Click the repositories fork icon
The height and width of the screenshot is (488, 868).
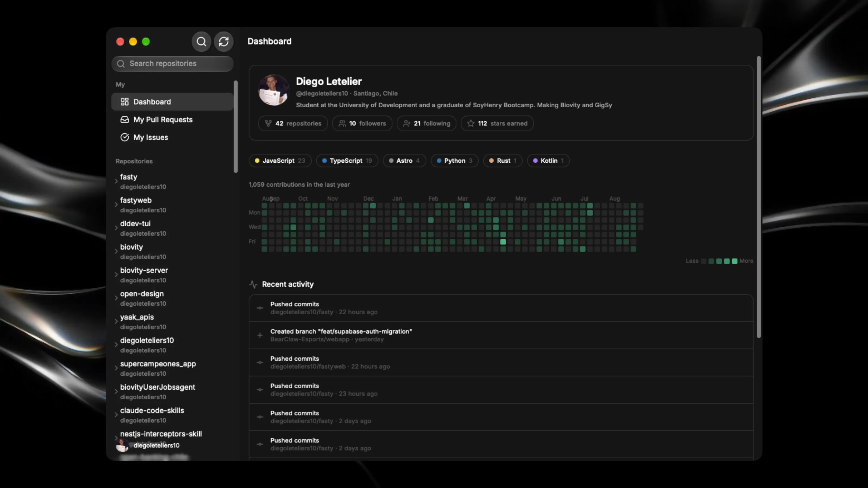[x=268, y=124]
